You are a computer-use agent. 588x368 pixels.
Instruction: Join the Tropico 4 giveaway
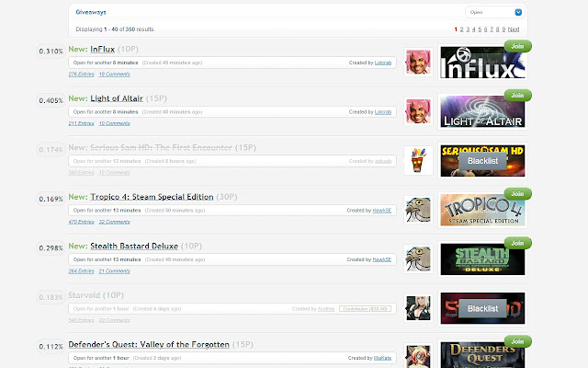tap(517, 194)
